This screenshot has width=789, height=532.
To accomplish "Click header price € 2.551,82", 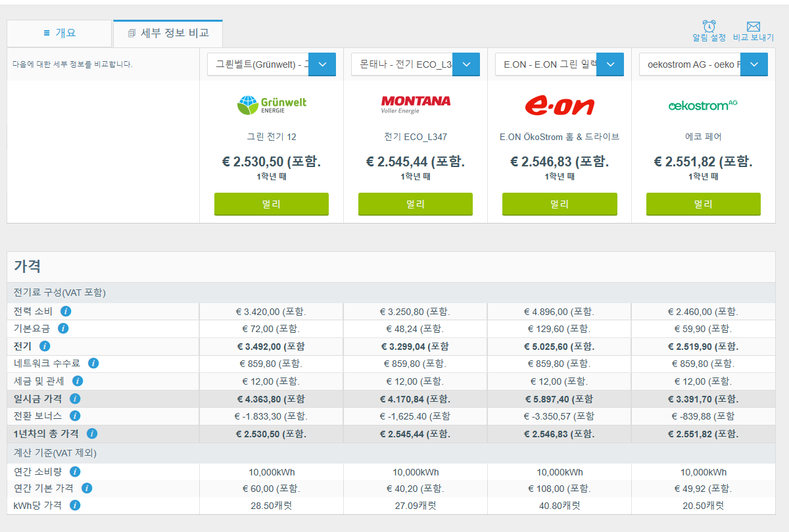I will pyautogui.click(x=704, y=162).
